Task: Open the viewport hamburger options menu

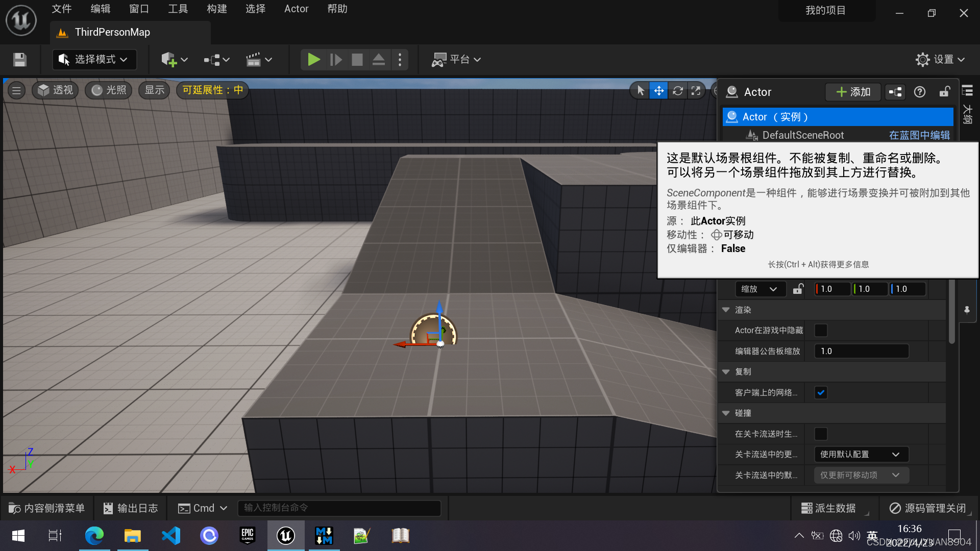Action: (x=16, y=90)
